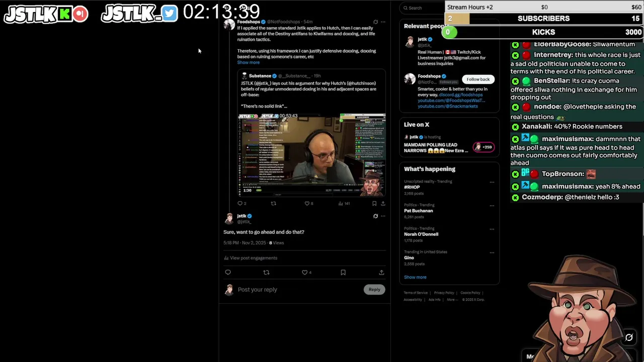This screenshot has width=644, height=362.
Task: Click Twitter bird logo in stream overlay
Action: point(170,14)
